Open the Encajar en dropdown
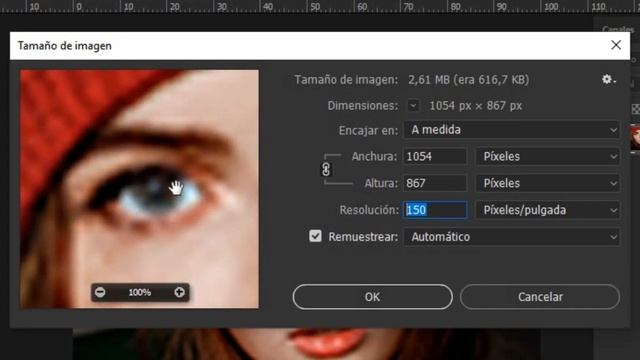Viewport: 640px width, 360px height. click(x=512, y=130)
